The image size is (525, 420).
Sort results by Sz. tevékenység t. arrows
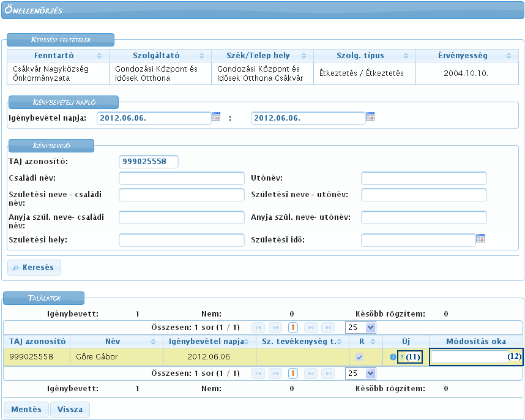pyautogui.click(x=340, y=342)
